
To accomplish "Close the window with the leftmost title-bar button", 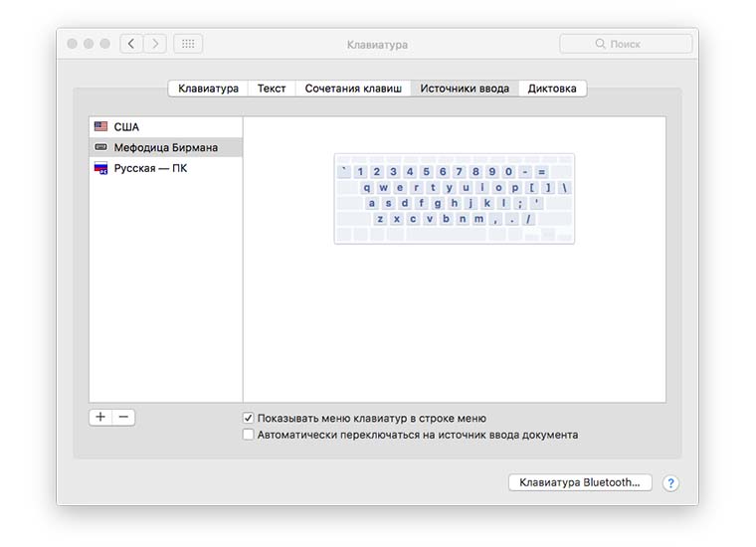I will (x=73, y=44).
